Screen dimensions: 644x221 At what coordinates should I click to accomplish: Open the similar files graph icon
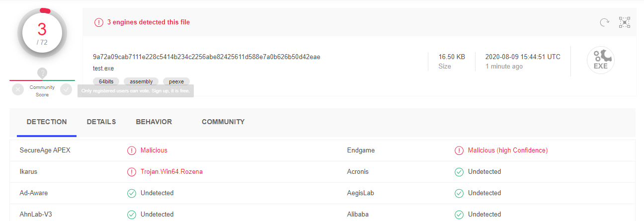(625, 22)
